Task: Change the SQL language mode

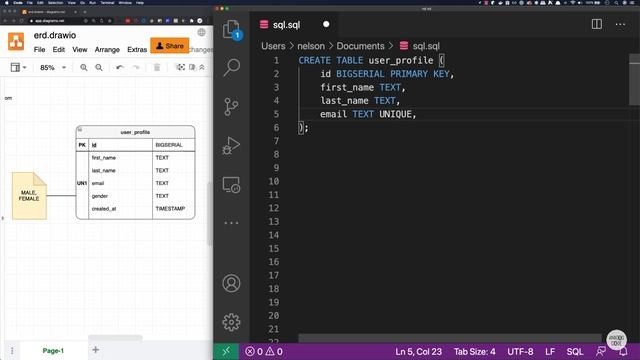Action: pyautogui.click(x=575, y=351)
